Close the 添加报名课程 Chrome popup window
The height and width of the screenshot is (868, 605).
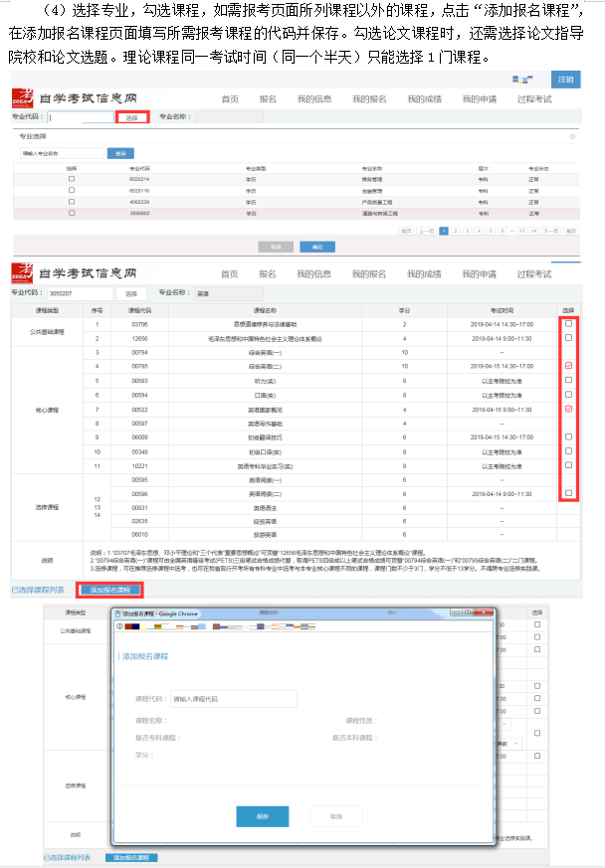(486, 614)
